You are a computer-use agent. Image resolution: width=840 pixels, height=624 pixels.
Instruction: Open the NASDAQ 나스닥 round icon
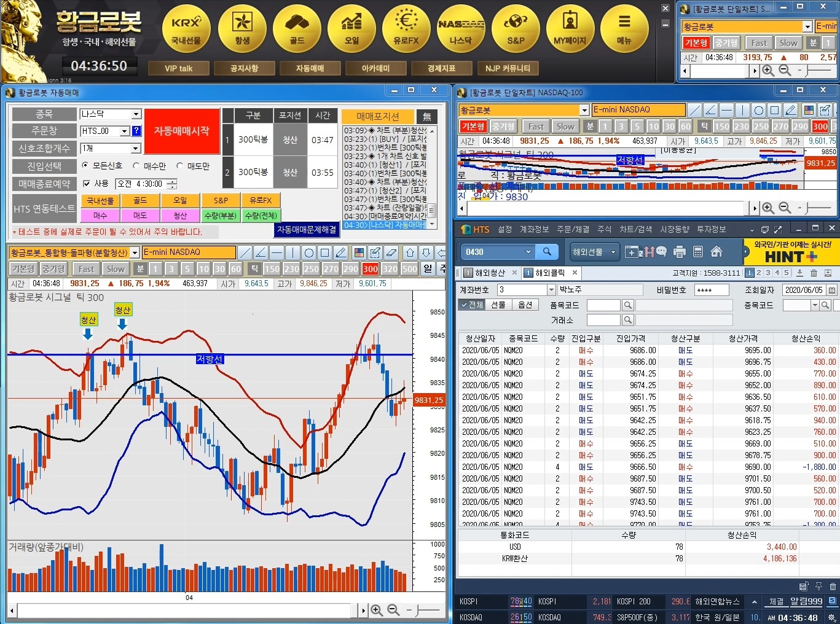pos(461,28)
